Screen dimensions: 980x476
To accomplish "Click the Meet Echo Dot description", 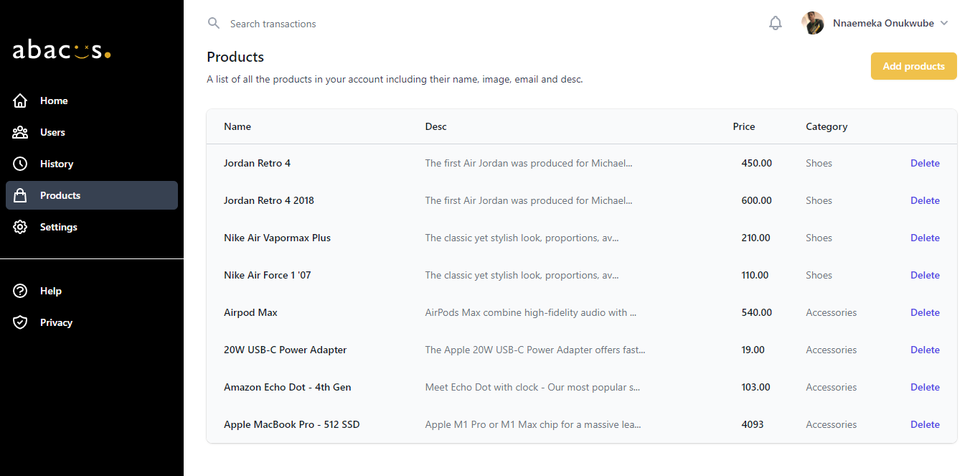I will click(x=532, y=387).
